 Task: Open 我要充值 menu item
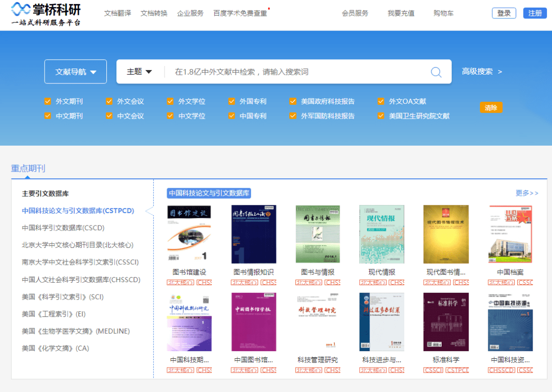[x=401, y=13]
